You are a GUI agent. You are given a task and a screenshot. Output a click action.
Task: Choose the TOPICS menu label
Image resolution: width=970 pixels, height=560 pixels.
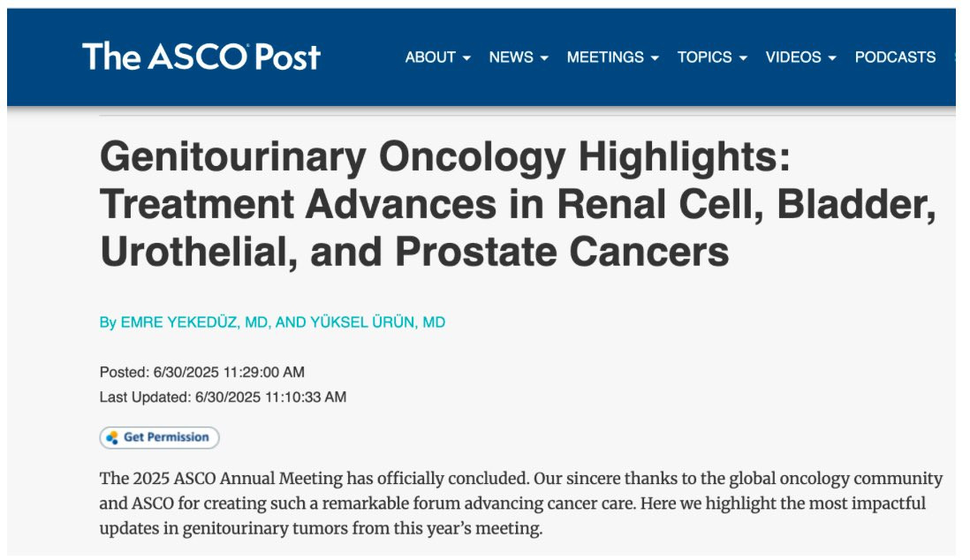click(705, 57)
